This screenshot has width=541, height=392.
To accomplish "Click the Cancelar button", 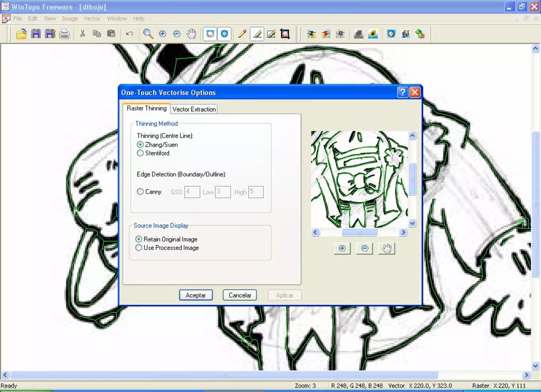I will pyautogui.click(x=240, y=295).
